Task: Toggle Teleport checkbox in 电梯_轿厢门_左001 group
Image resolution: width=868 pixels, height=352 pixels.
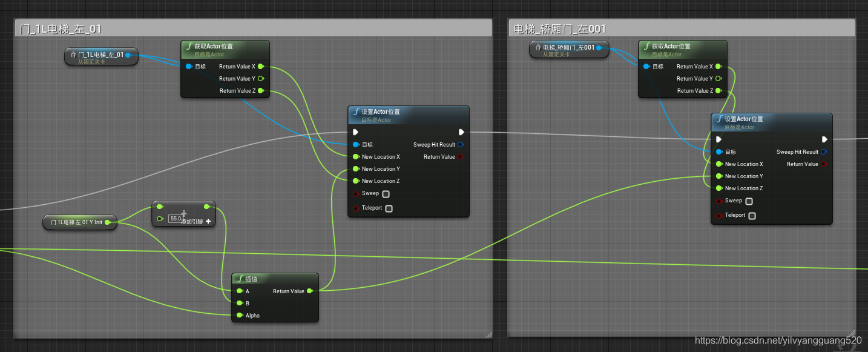Action: tap(752, 216)
